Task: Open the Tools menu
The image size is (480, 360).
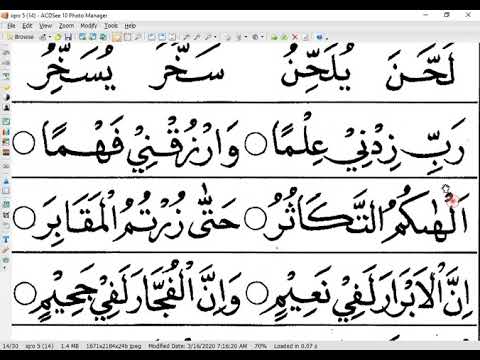Action: point(111,26)
